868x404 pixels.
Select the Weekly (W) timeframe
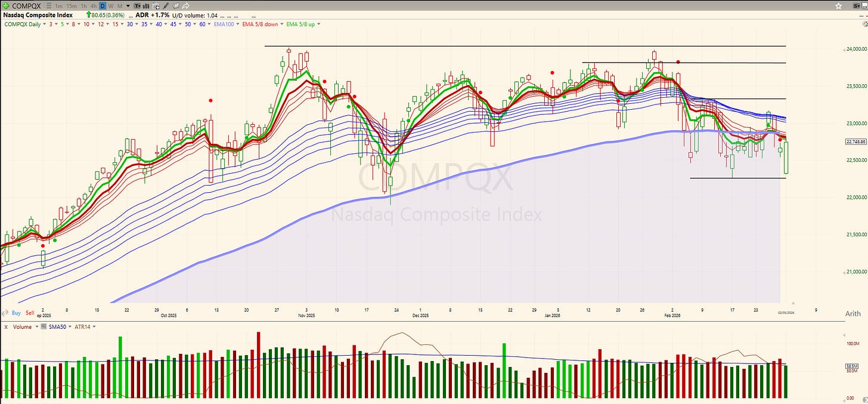coord(111,6)
